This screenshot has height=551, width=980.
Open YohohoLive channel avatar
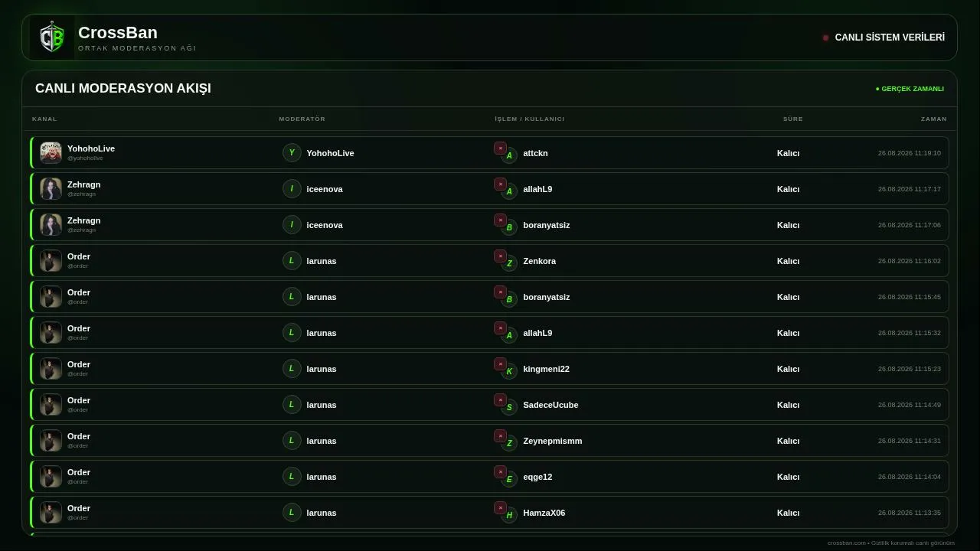coord(51,152)
